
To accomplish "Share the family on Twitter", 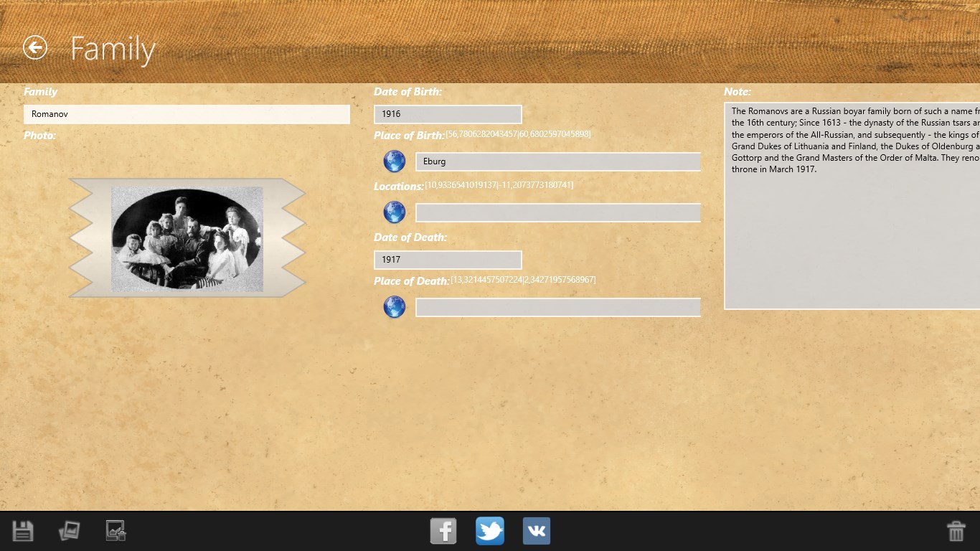I will click(489, 531).
